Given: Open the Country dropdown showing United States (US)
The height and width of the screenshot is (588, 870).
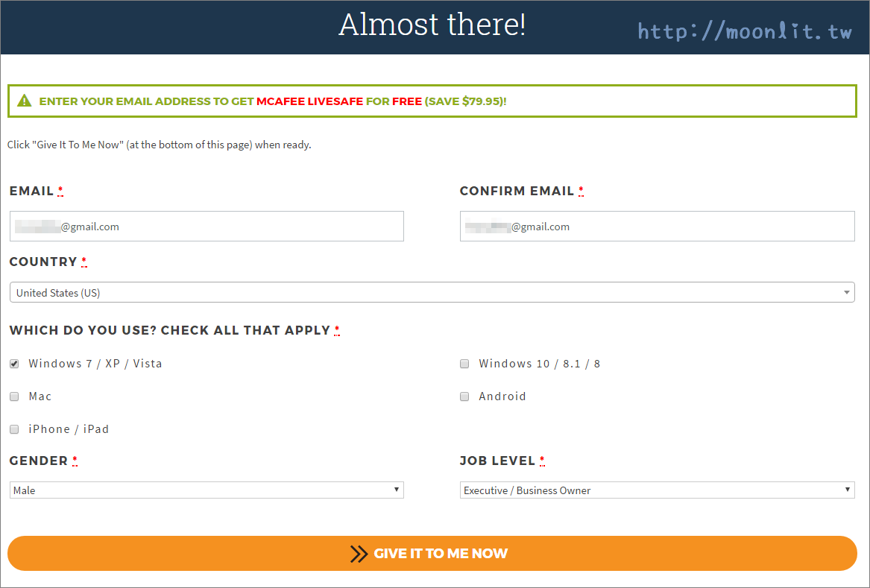Looking at the screenshot, I should (x=432, y=293).
